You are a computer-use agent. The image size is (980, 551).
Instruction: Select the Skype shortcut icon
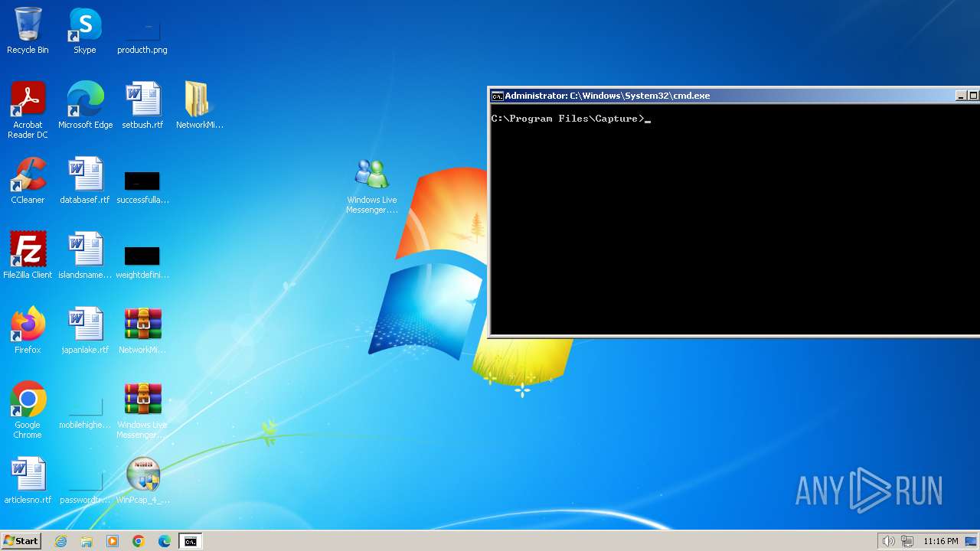click(85, 31)
